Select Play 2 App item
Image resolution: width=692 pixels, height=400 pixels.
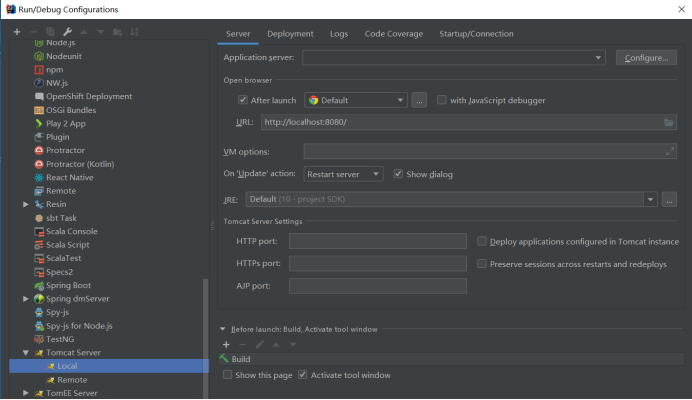(x=66, y=124)
